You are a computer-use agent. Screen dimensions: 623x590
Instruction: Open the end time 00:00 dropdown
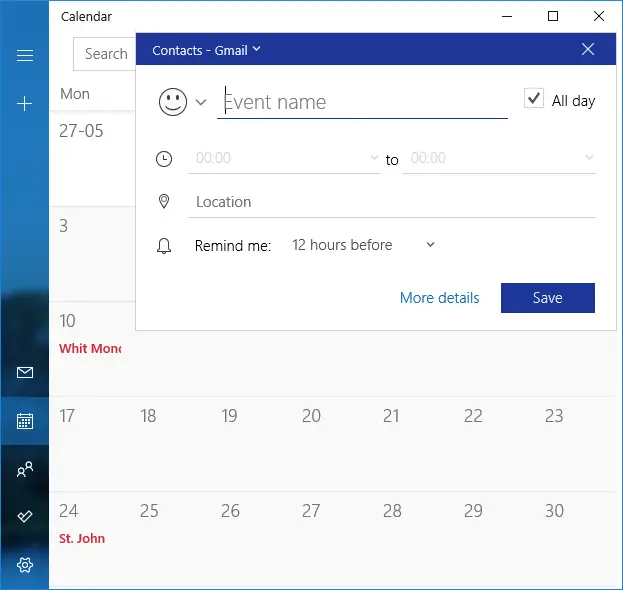click(x=499, y=158)
